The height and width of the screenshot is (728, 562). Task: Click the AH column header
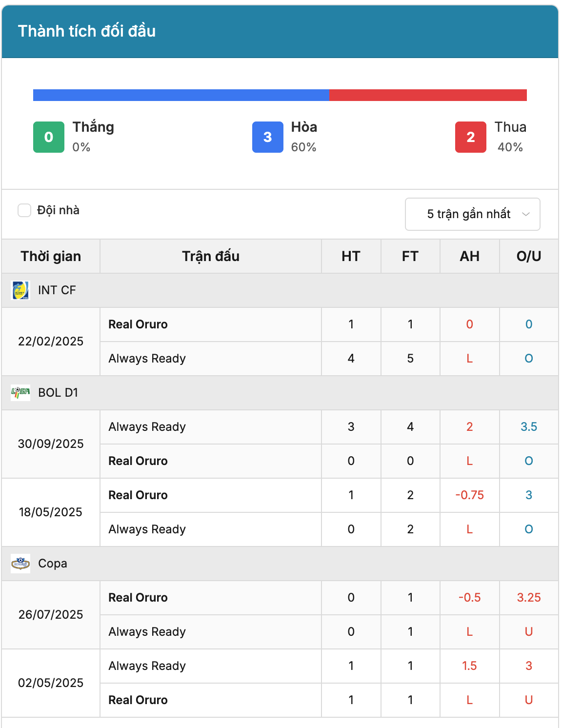pyautogui.click(x=470, y=256)
